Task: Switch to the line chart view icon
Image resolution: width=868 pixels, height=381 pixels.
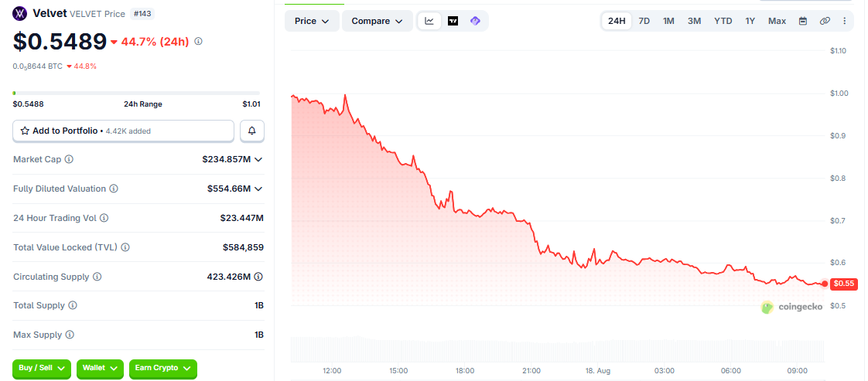Action: pyautogui.click(x=429, y=21)
